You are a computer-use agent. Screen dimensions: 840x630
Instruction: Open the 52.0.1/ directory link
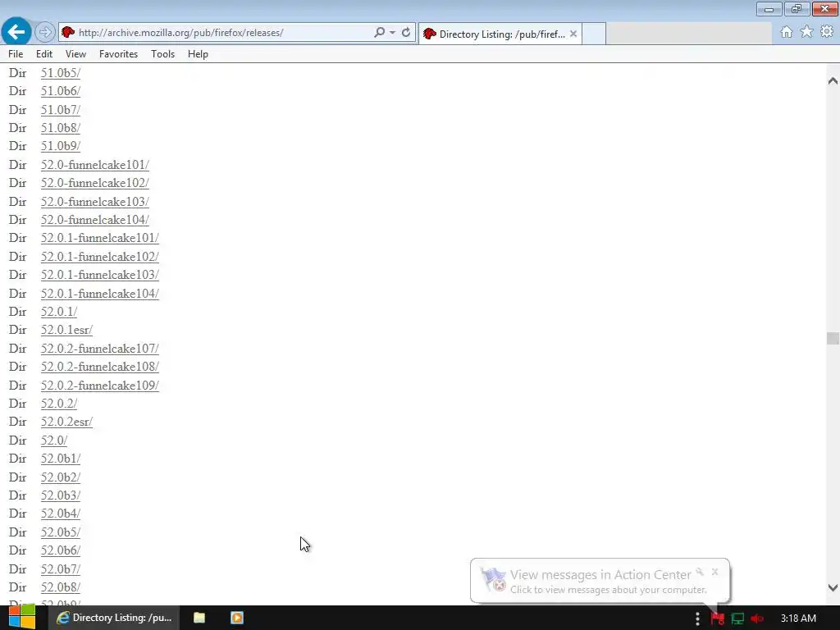tap(59, 312)
